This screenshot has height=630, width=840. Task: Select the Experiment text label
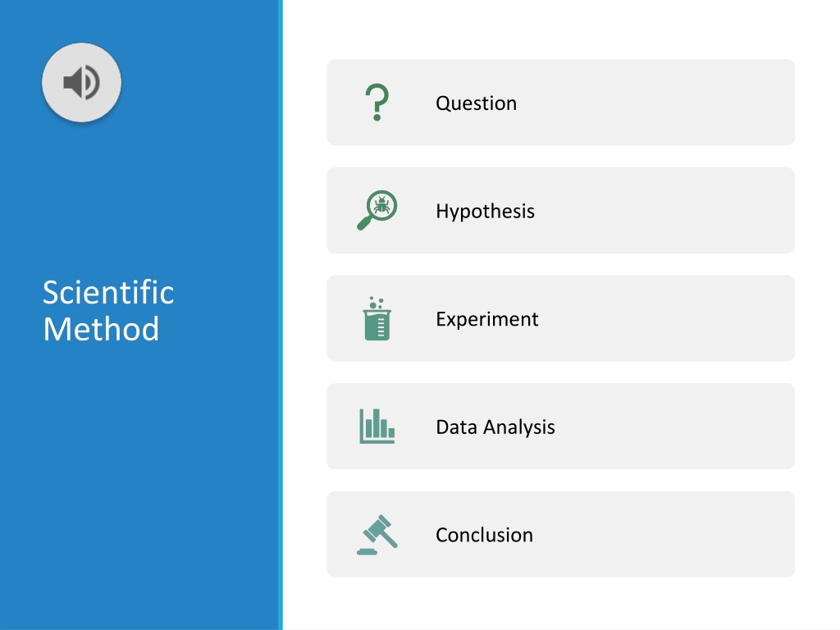[x=487, y=319]
